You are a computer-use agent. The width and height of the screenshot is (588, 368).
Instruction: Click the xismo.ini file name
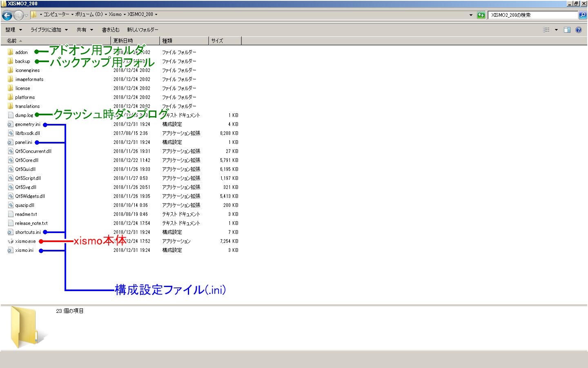(x=24, y=250)
